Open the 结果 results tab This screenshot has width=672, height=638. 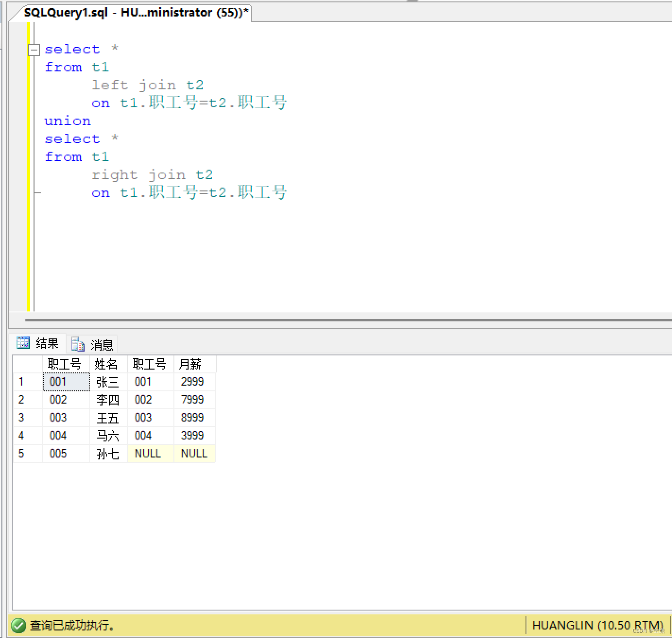click(38, 344)
